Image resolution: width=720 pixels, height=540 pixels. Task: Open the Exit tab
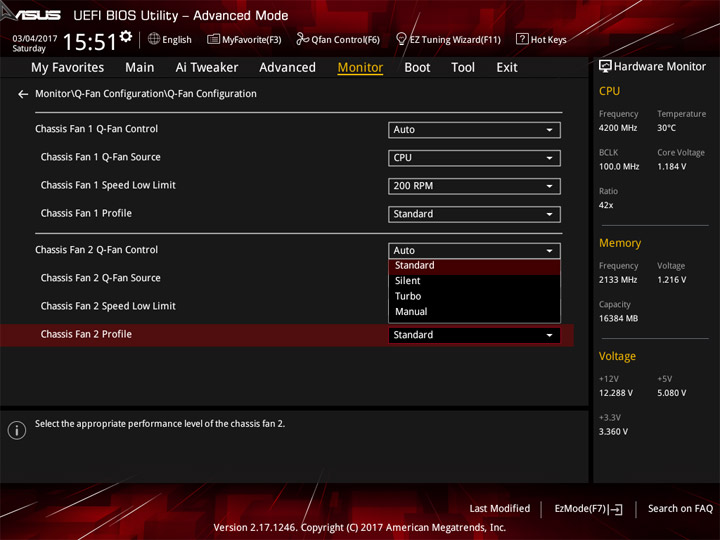coord(507,68)
